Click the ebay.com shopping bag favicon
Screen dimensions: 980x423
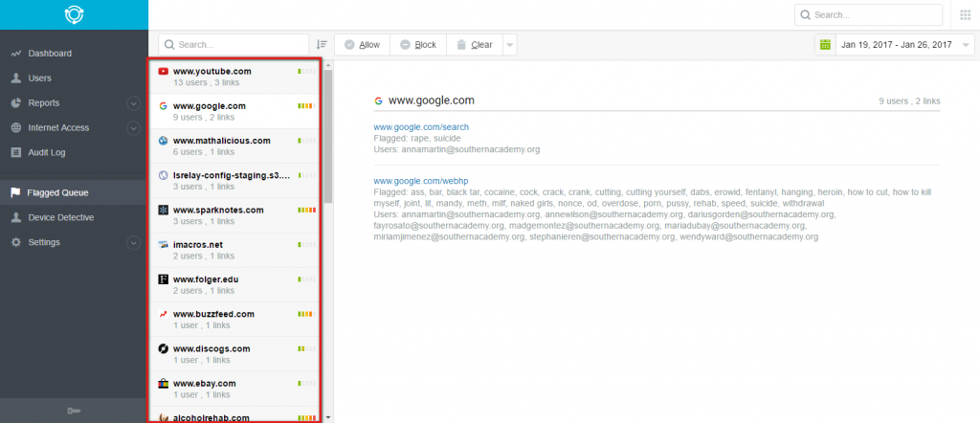tap(163, 383)
